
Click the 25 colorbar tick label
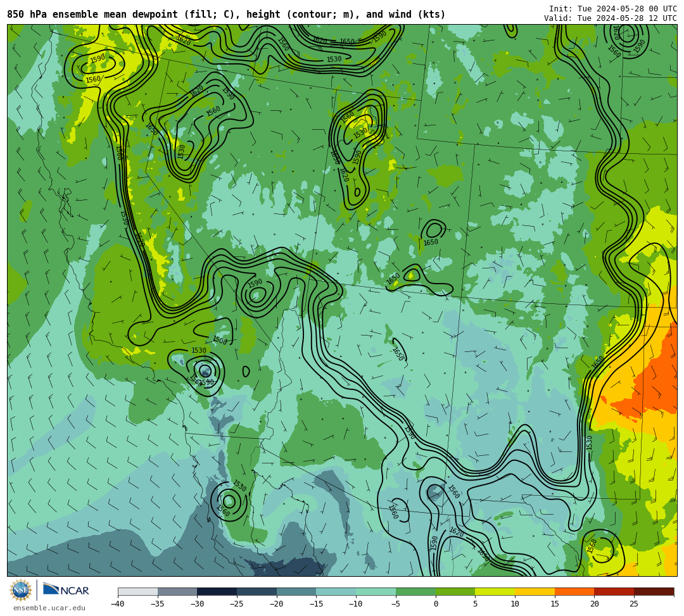tap(634, 604)
